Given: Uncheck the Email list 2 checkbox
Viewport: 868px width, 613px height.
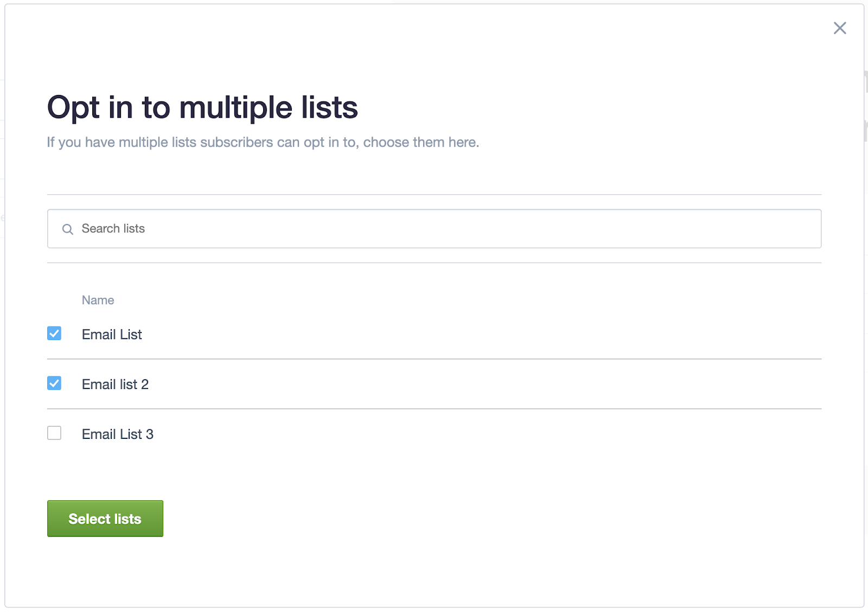Looking at the screenshot, I should point(54,384).
